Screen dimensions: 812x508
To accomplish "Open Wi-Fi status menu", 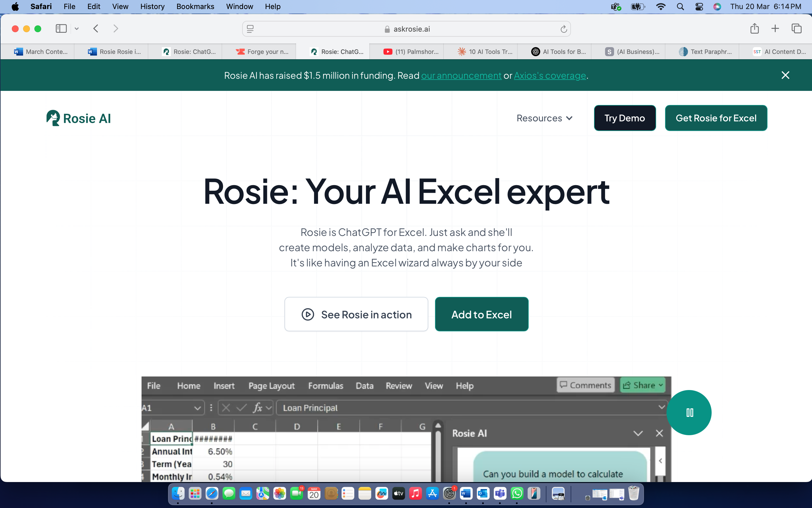I will tap(660, 6).
